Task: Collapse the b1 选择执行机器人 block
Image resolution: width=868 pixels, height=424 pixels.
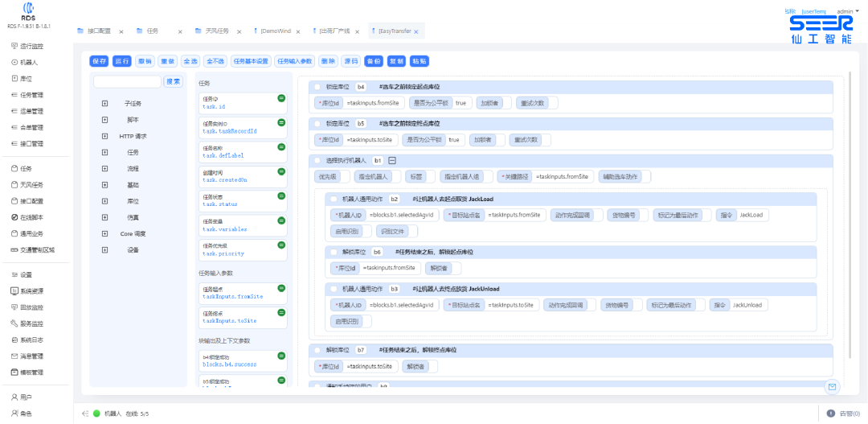Action: 392,160
